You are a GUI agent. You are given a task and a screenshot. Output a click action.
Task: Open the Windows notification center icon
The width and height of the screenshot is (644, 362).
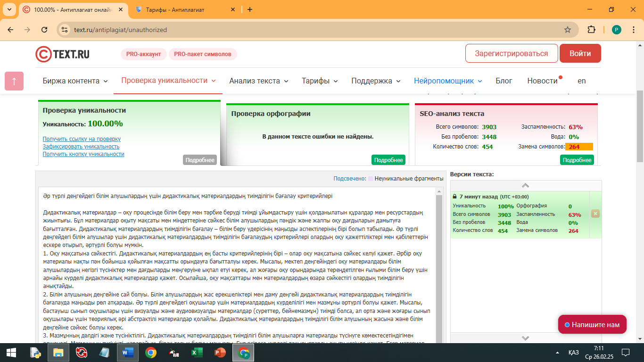tap(626, 352)
